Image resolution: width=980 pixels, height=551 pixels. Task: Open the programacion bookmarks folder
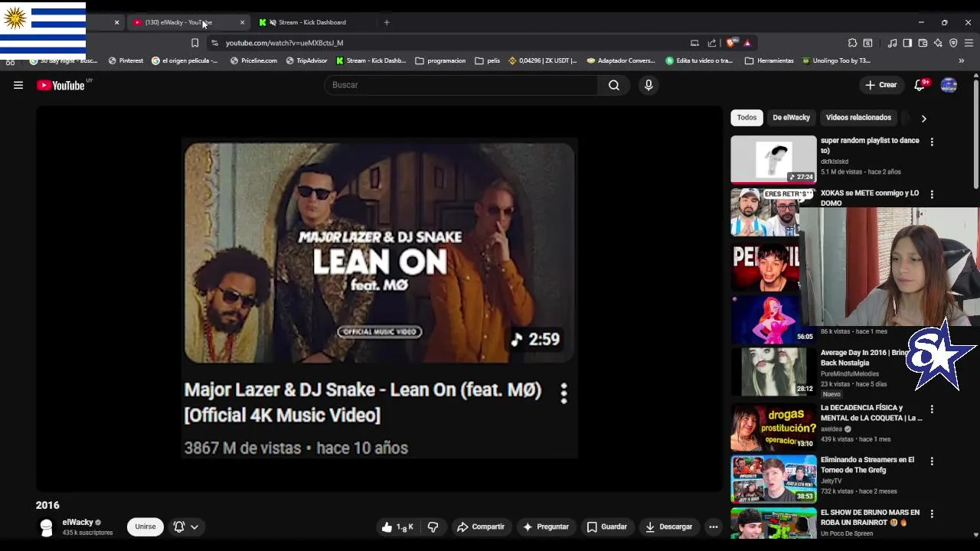440,60
